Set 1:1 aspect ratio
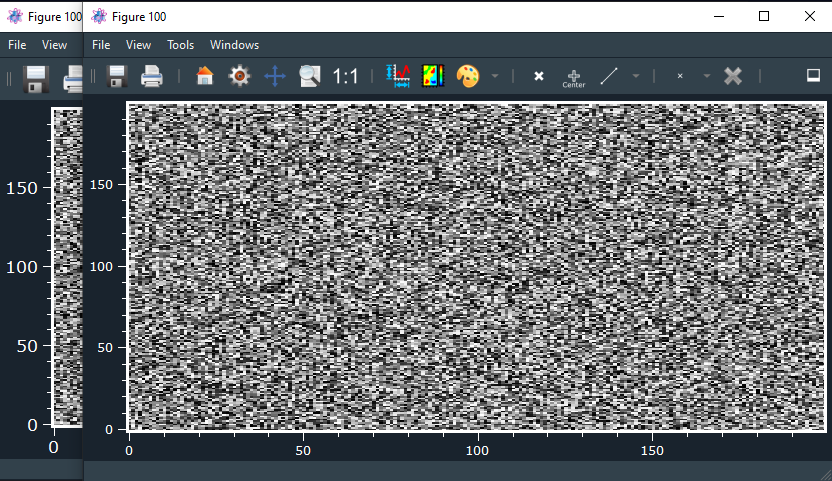Viewport: 832px width, 481px height. 345,76
